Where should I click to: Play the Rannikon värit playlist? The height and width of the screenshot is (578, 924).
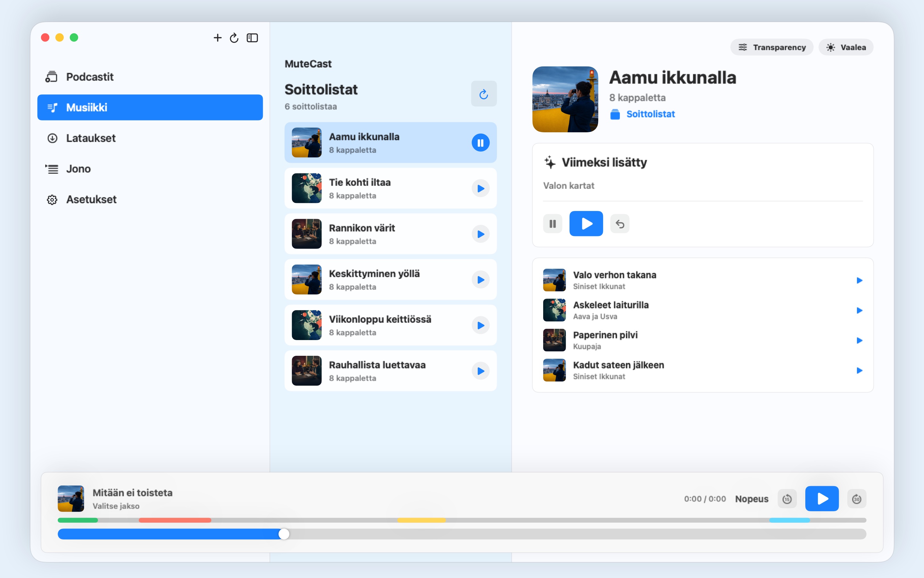pyautogui.click(x=480, y=234)
